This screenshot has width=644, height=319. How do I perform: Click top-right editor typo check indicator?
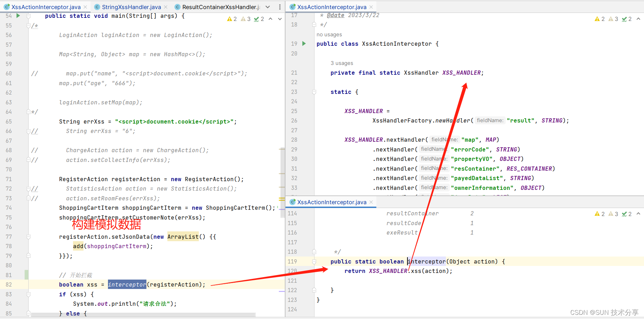click(627, 19)
